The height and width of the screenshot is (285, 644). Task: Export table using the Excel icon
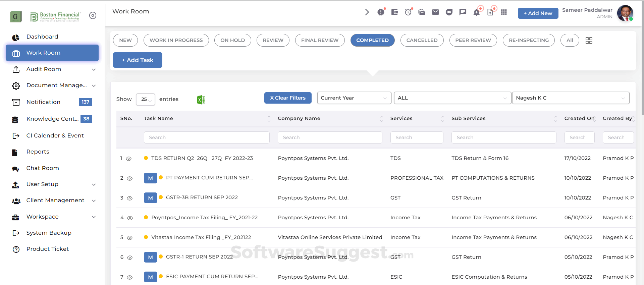tap(201, 100)
